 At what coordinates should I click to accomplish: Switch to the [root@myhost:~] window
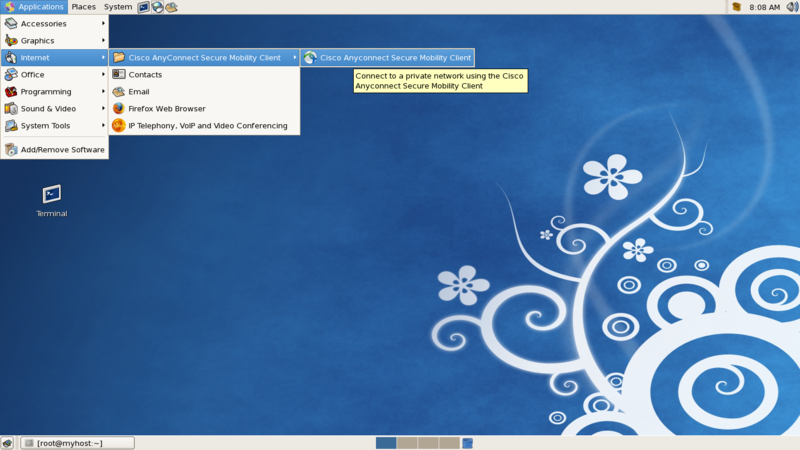pyautogui.click(x=78, y=443)
